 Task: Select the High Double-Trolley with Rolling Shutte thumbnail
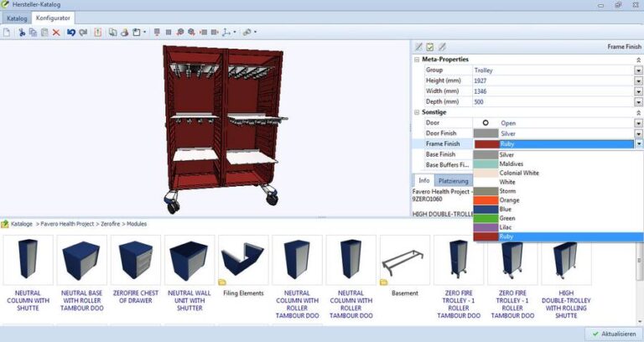(566, 261)
